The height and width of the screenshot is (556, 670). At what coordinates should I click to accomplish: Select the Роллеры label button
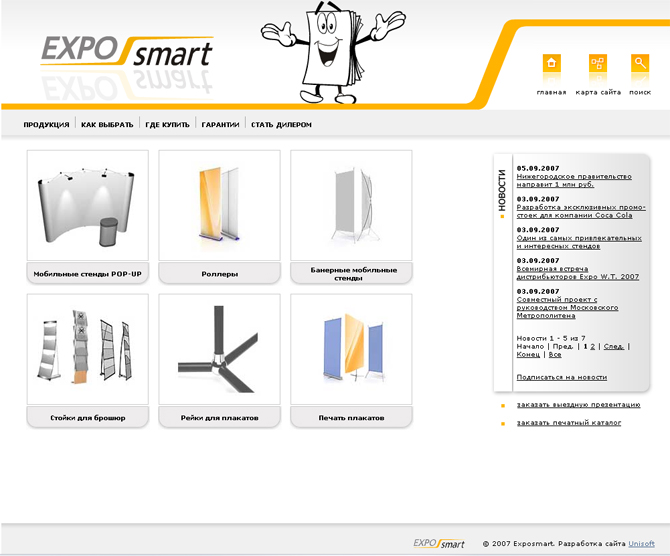pos(219,274)
